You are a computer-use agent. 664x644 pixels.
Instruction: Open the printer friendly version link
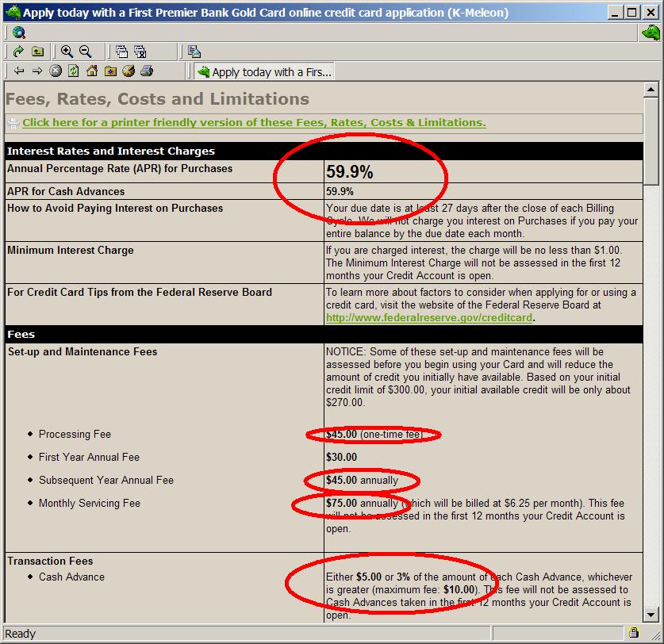click(x=254, y=122)
